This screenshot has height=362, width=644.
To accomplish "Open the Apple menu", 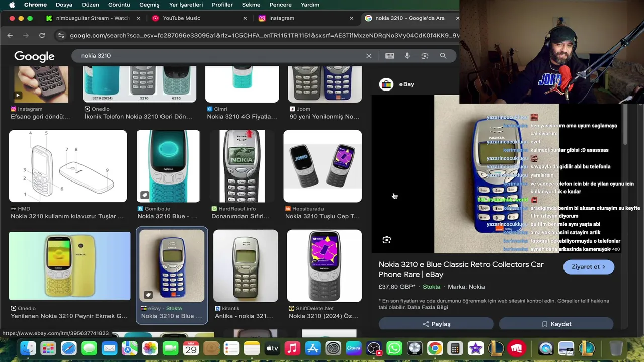I will [x=12, y=5].
